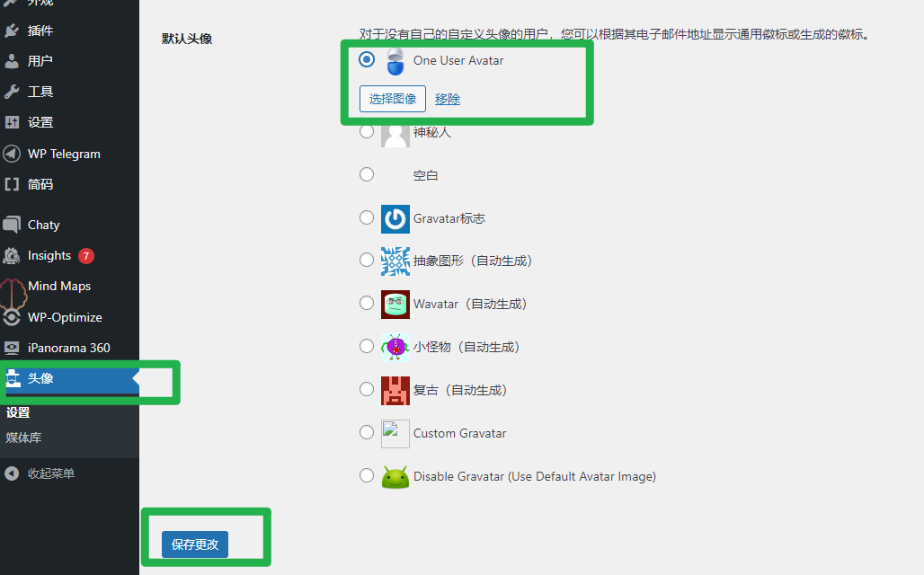Click the Chaty chat bubble icon
Image resolution: width=924 pixels, height=575 pixels.
pos(12,225)
